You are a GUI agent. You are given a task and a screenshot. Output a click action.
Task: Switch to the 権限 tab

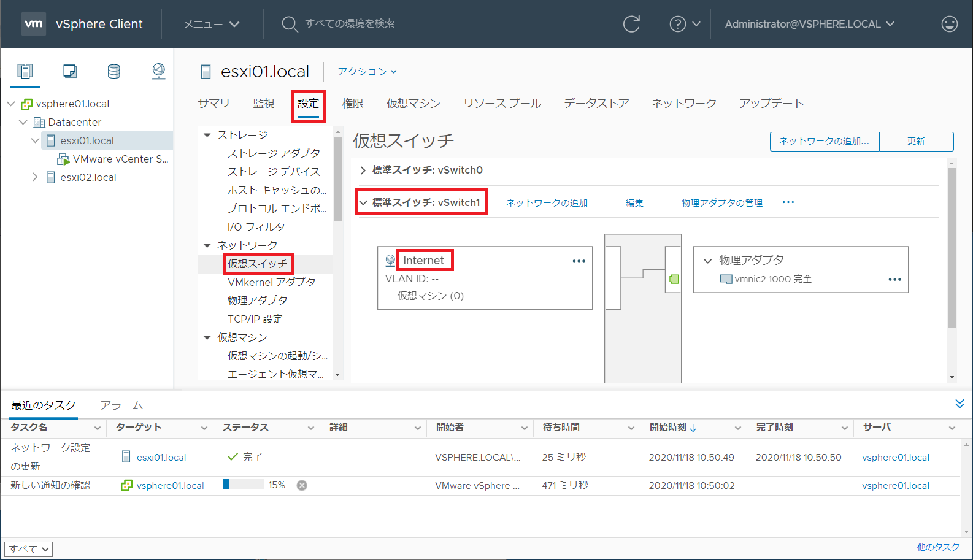coord(353,103)
